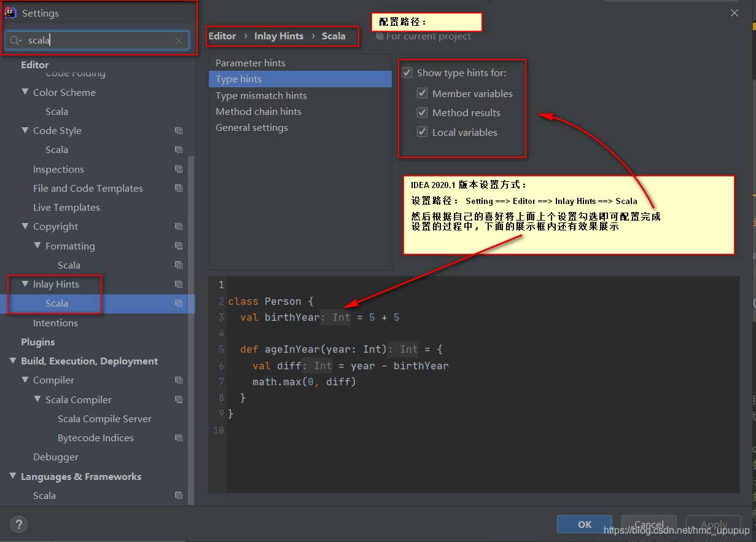Select Bytecode Indices in the tree
Viewport: 756px width, 542px height.
(96, 438)
